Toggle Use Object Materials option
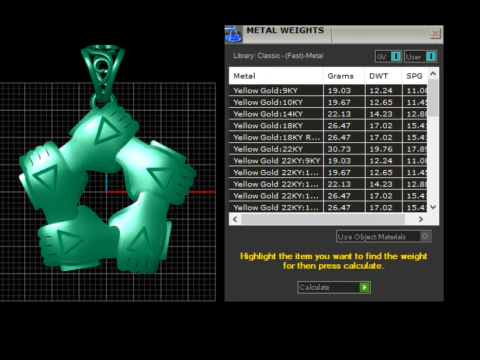 click(x=384, y=237)
